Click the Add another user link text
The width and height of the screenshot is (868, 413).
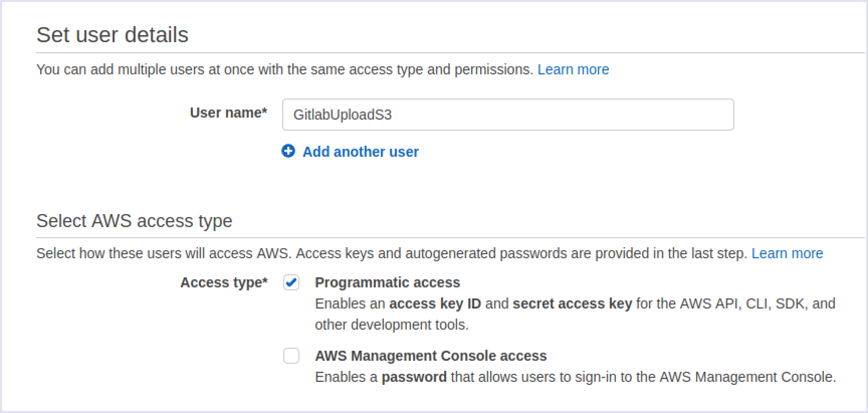360,152
